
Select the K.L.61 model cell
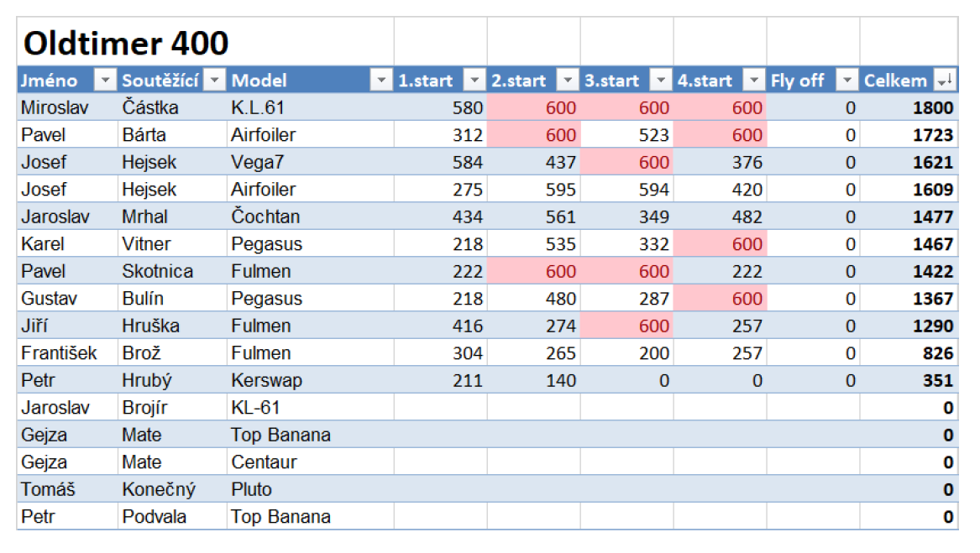pos(310,107)
